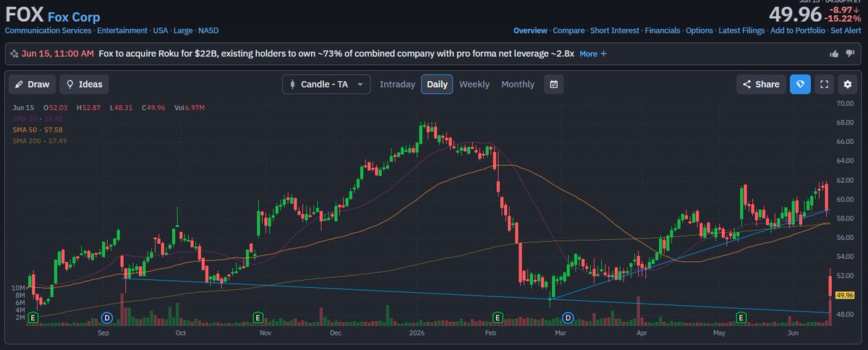Select the Daily timeframe

pos(437,84)
